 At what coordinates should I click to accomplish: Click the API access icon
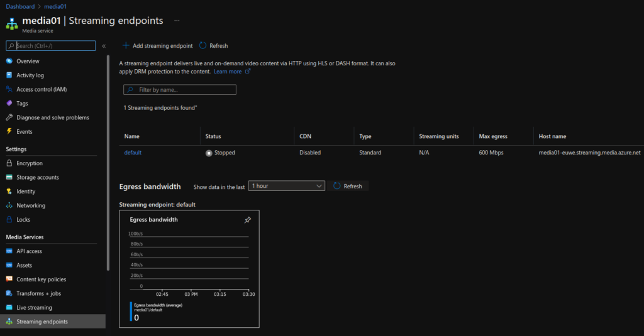(x=9, y=251)
